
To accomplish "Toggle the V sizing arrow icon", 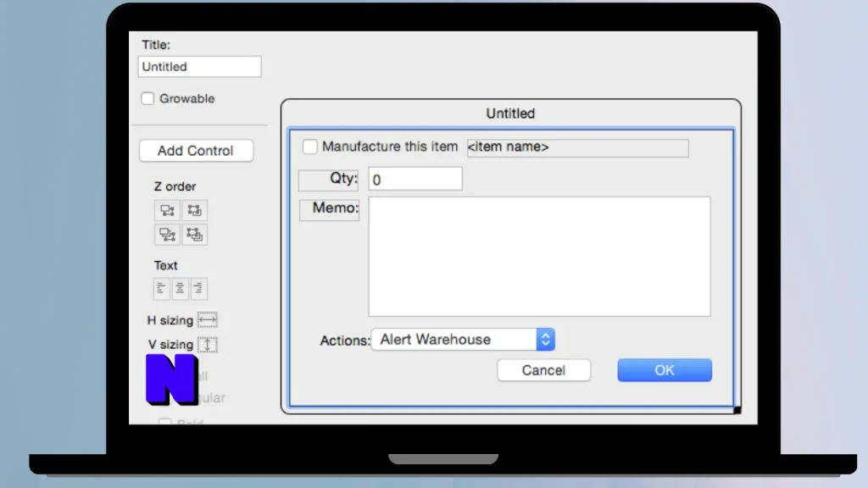I will [x=207, y=344].
